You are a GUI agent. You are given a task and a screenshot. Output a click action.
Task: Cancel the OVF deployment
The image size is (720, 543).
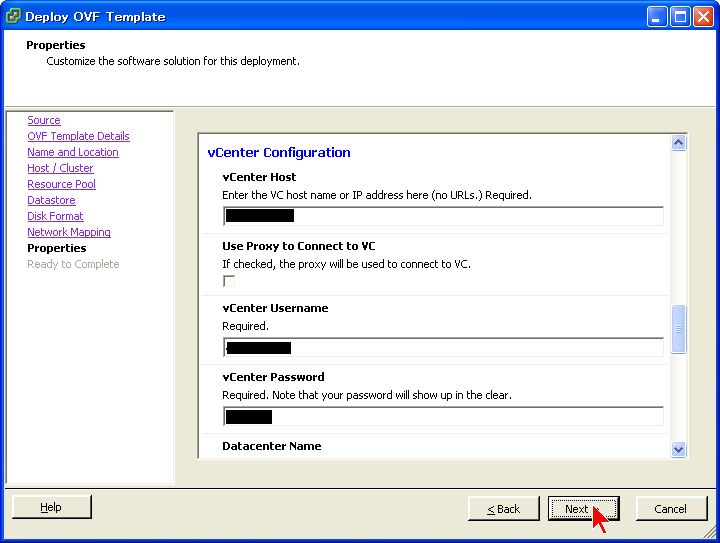(671, 509)
